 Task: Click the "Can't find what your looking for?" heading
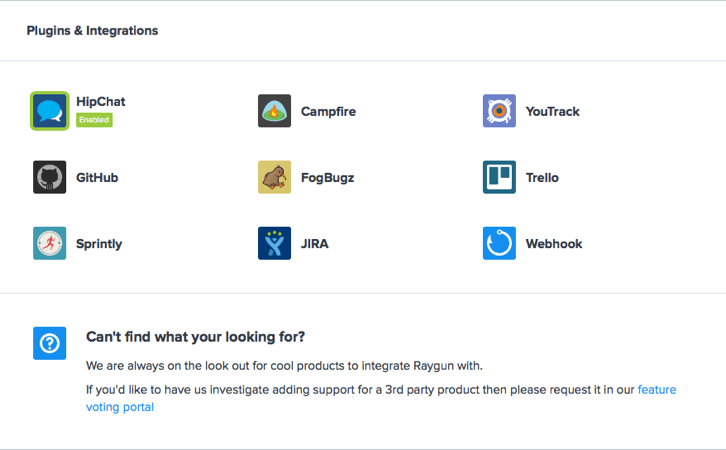click(195, 337)
